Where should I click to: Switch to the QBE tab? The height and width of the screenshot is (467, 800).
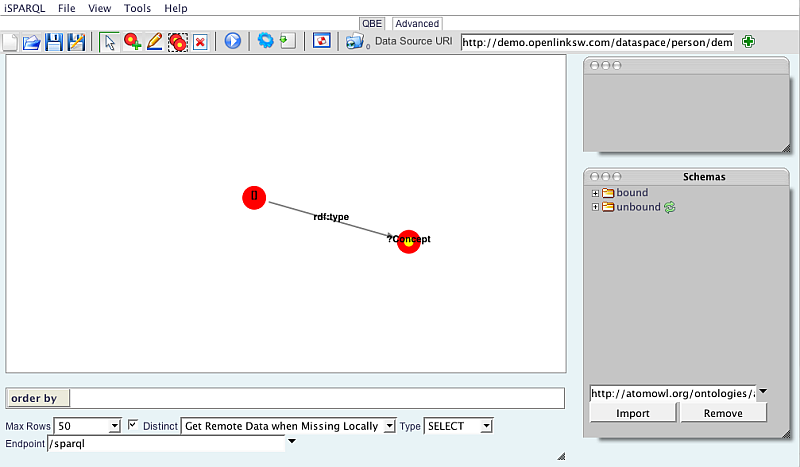click(x=372, y=23)
